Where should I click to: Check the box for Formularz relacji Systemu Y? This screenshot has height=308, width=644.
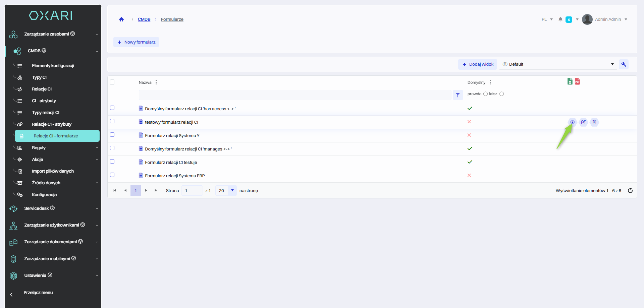click(x=112, y=135)
